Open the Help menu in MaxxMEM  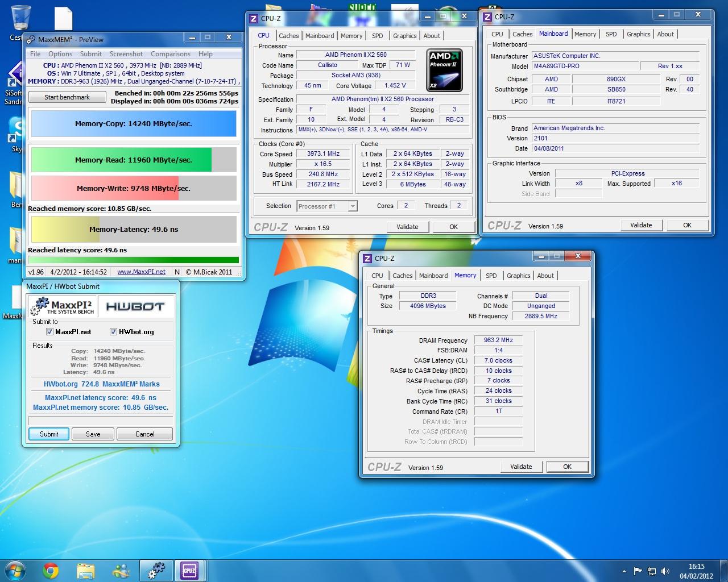[x=206, y=54]
